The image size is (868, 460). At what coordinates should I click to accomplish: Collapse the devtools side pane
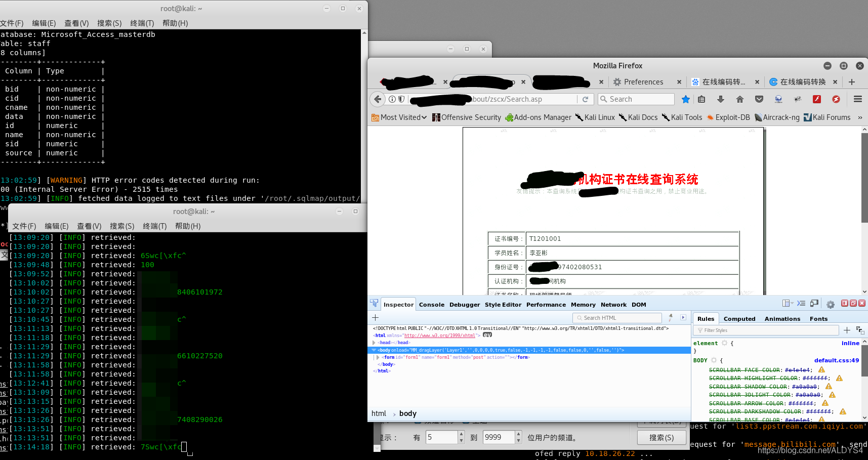683,317
